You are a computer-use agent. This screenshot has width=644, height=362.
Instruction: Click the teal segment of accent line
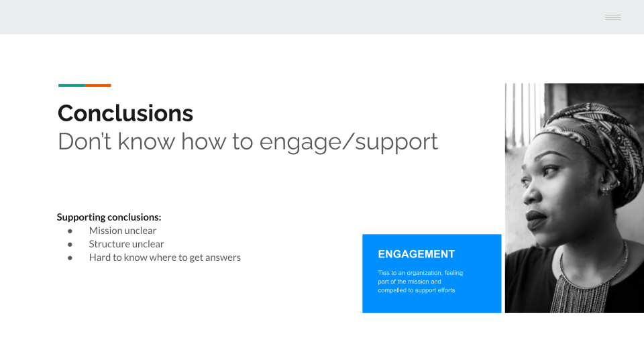tap(72, 85)
